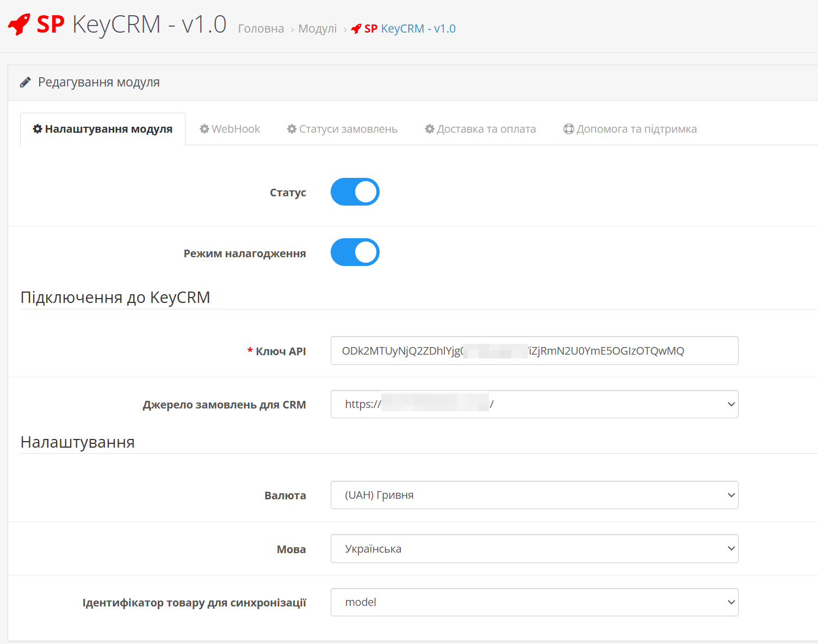Click the Редагування модуля panel title
Image resolution: width=818 pixels, height=644 pixels.
point(99,82)
